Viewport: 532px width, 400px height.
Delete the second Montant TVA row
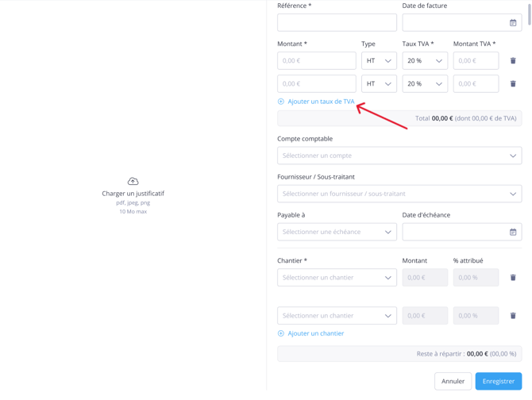coord(513,84)
